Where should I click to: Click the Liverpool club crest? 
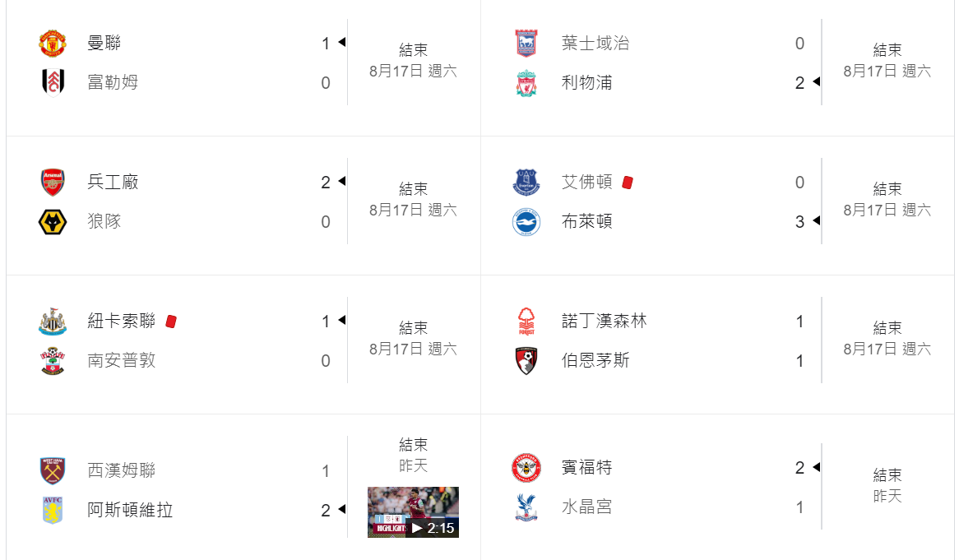tap(526, 83)
